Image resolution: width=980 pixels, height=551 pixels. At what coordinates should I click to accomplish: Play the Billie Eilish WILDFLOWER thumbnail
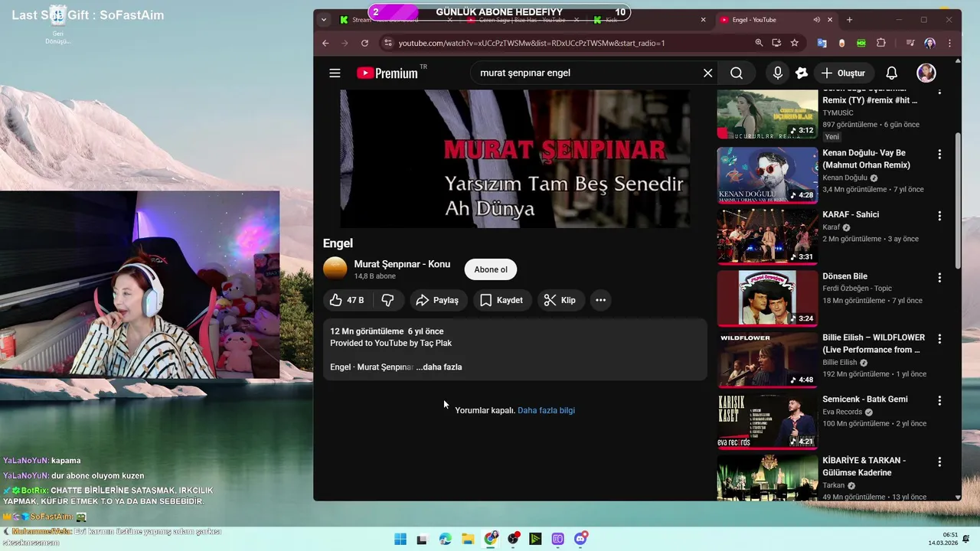pos(767,360)
